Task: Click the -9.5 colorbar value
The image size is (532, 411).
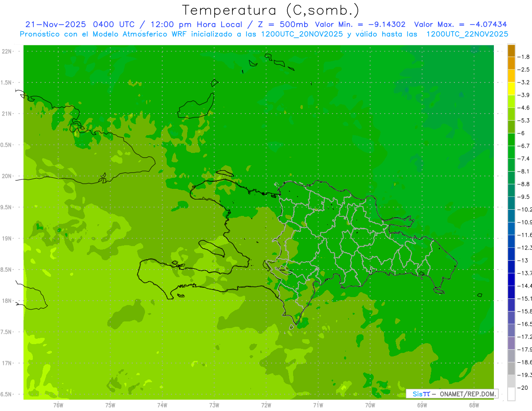Action: coord(523,197)
